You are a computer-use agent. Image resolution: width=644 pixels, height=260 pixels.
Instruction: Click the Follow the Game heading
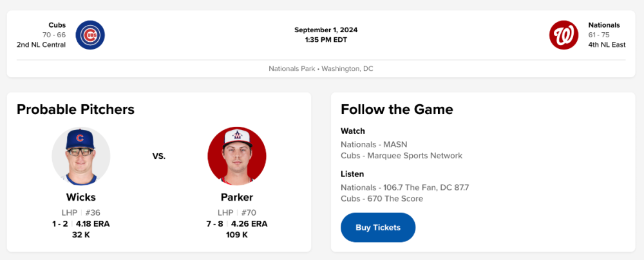point(397,109)
